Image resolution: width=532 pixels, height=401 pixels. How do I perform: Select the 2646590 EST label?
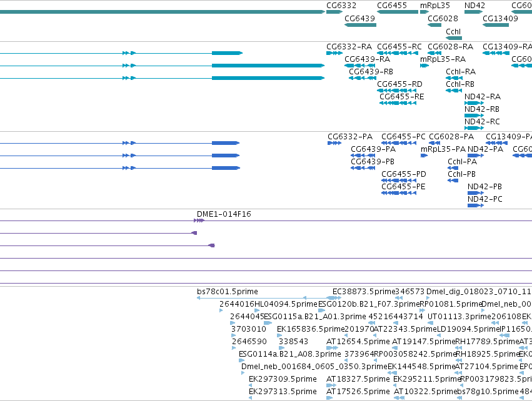[249, 342]
